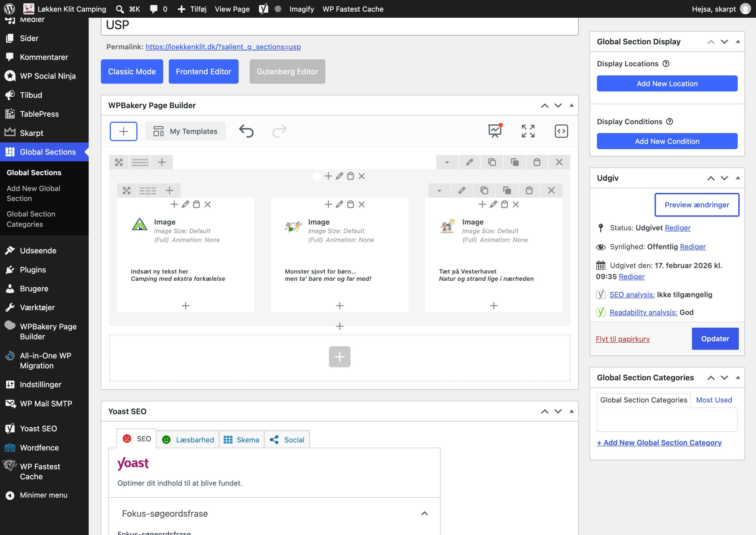This screenshot has width=756, height=535.
Task: Click the WPBakery undo arrow icon
Action: [x=246, y=131]
